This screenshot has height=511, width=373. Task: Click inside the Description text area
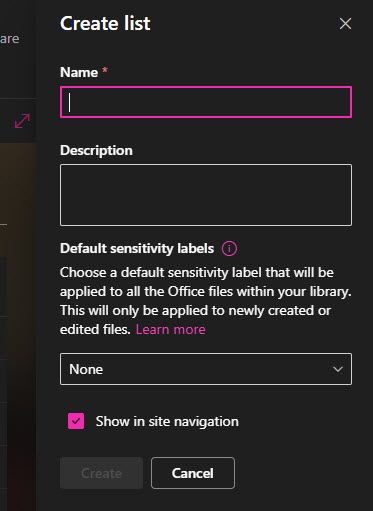[x=206, y=195]
